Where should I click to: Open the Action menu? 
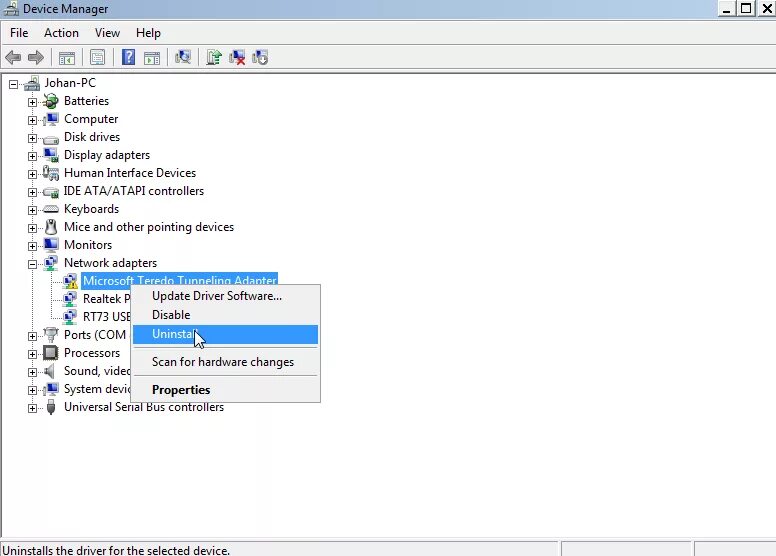(x=61, y=33)
